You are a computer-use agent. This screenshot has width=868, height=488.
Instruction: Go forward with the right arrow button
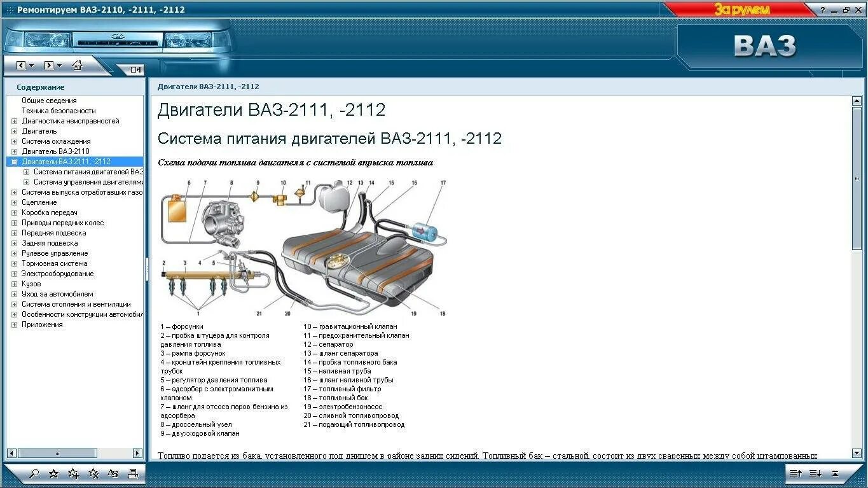tap(49, 65)
